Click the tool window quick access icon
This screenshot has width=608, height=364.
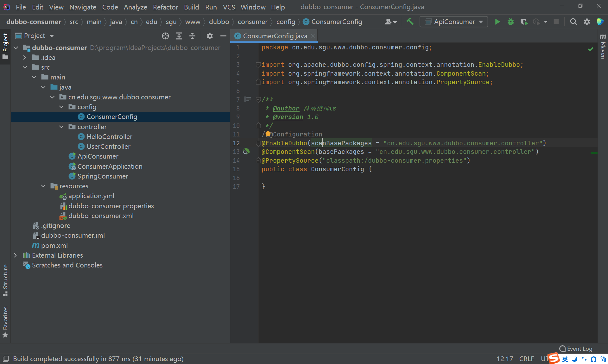(6, 359)
